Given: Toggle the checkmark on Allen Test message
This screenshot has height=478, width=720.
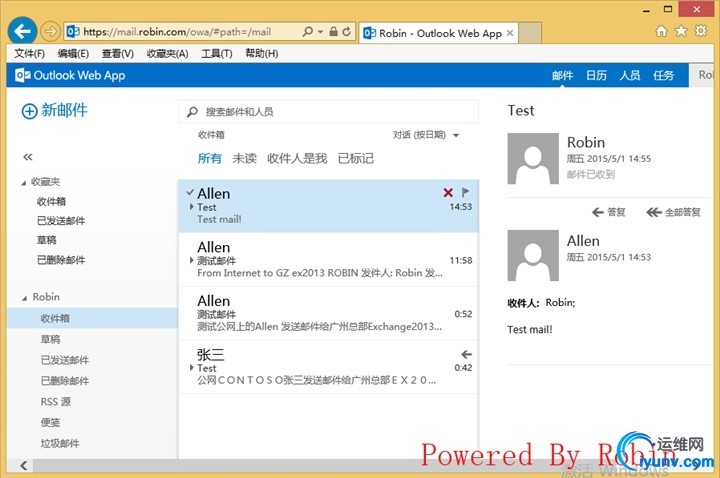Looking at the screenshot, I should coord(190,192).
